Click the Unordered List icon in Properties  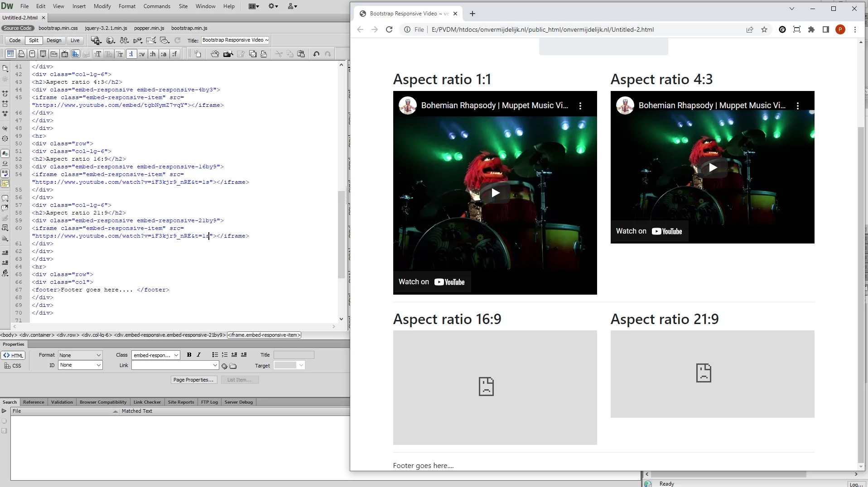click(215, 355)
